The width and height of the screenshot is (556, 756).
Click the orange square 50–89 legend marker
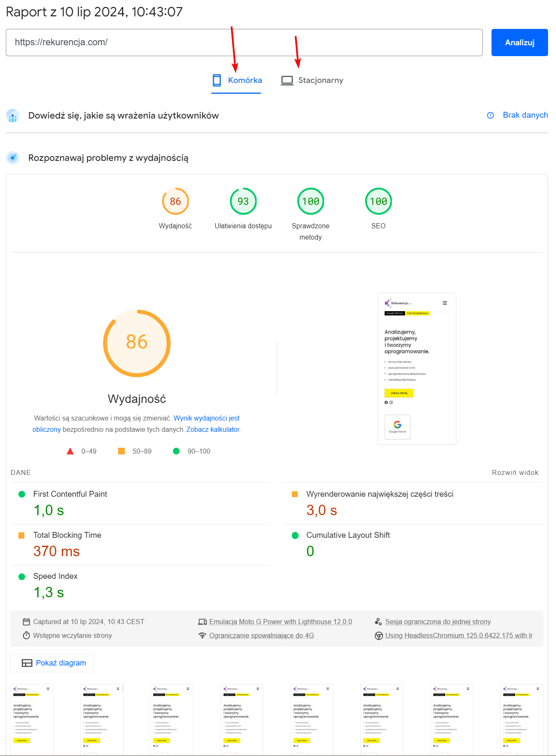[x=121, y=451]
